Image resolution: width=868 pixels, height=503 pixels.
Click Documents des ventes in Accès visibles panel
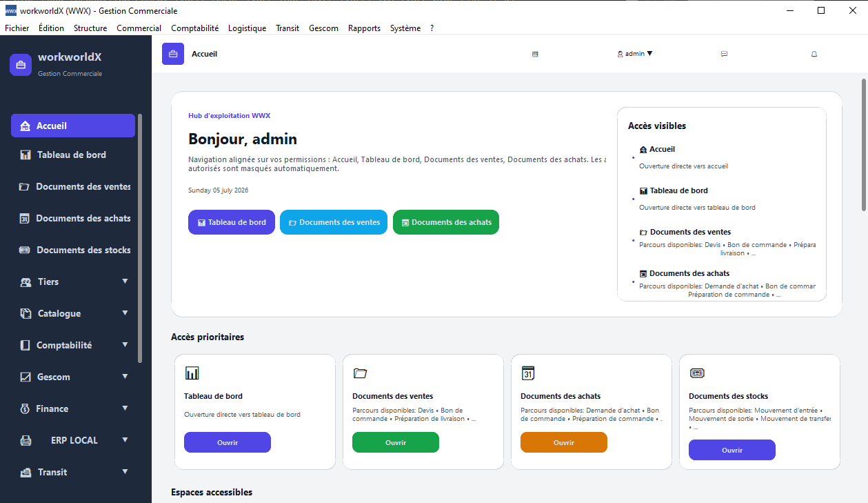(685, 232)
